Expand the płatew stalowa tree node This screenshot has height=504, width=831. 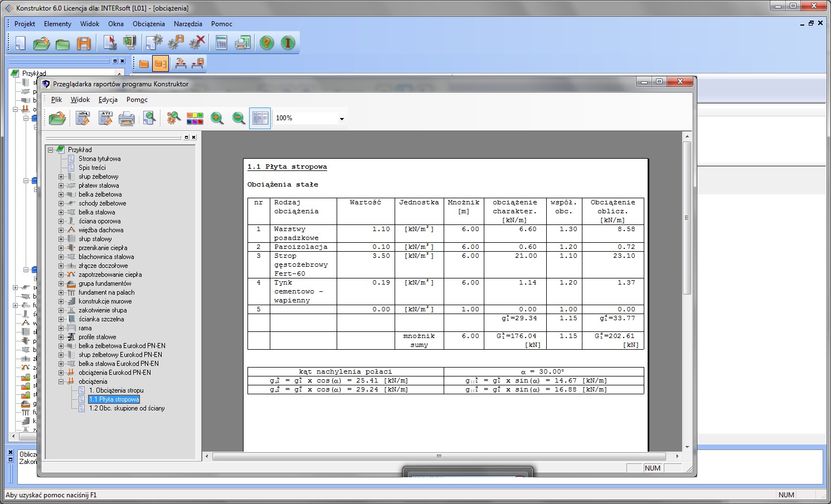61,185
